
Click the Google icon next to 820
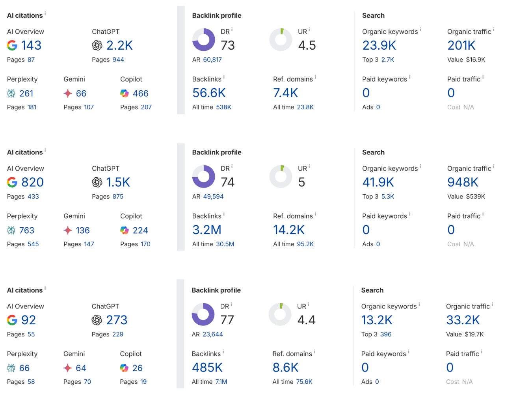click(12, 182)
